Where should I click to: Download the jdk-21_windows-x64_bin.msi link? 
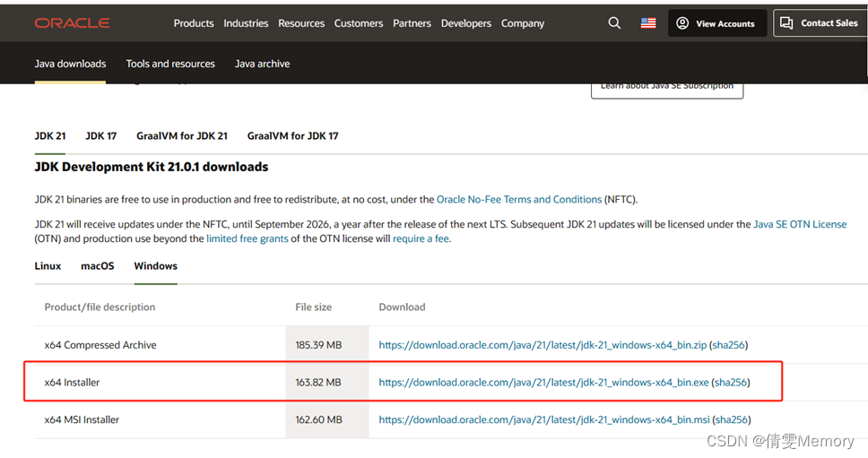(544, 419)
